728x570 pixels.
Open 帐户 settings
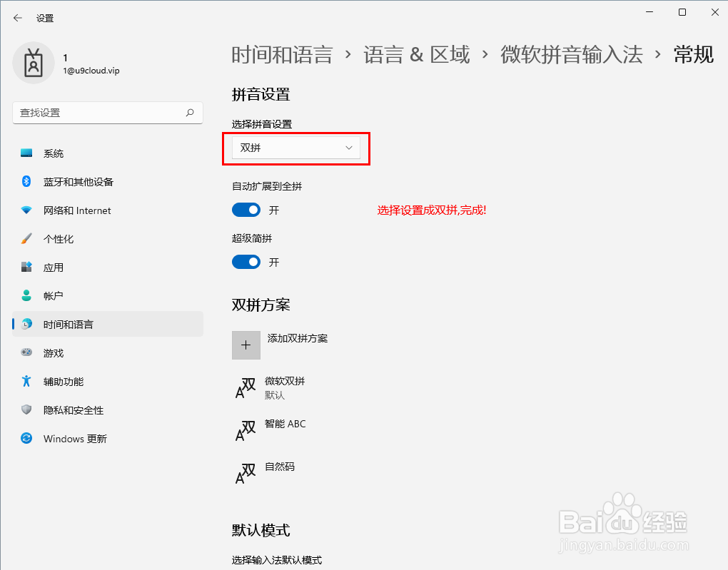[x=108, y=295]
